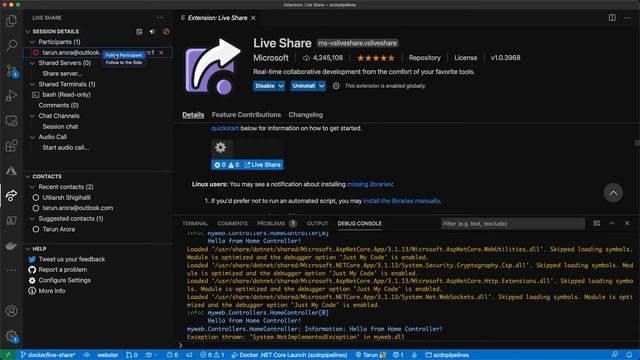Collapse the Contacts section
Image resolution: width=640 pixels, height=360 pixels.
[28, 176]
